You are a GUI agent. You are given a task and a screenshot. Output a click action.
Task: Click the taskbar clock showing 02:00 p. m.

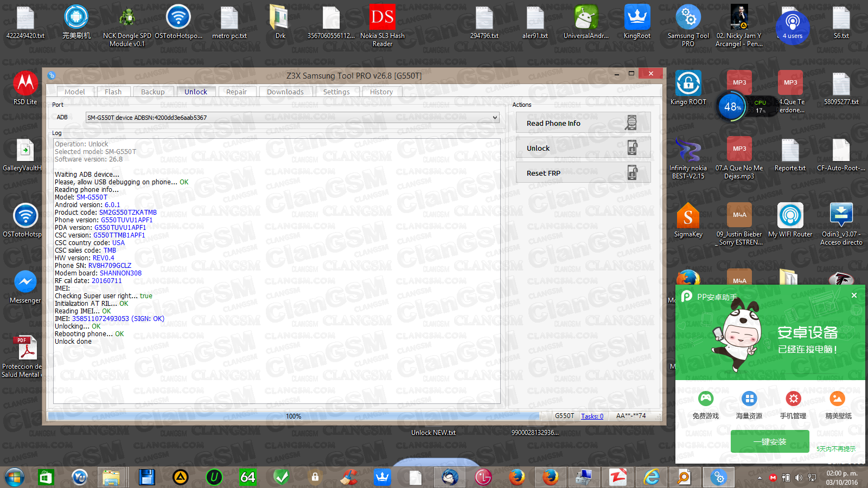click(842, 478)
